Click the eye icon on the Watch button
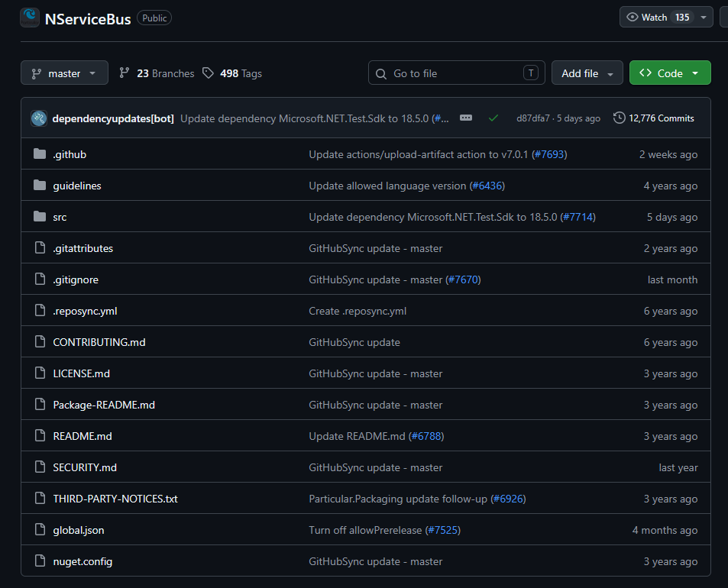This screenshot has width=728, height=588. [x=633, y=17]
